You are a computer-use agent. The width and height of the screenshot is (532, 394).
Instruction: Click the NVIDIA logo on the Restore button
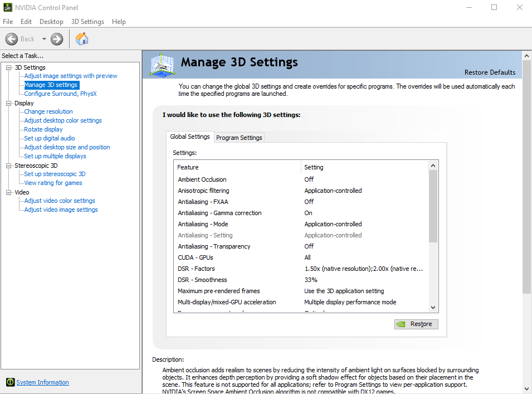tap(401, 324)
